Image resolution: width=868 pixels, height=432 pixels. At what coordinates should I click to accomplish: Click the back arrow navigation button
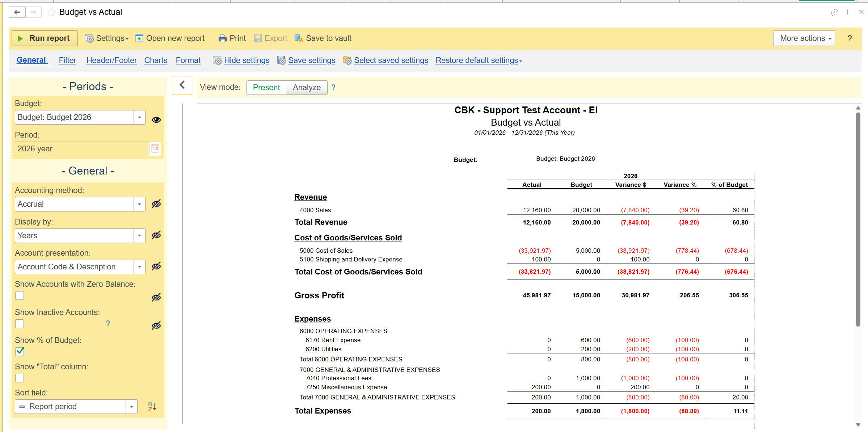tap(17, 12)
